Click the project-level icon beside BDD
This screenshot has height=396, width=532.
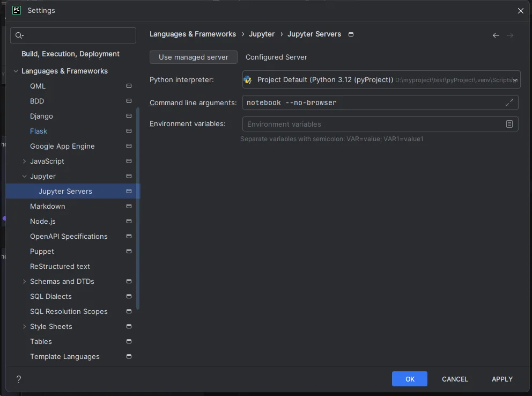pyautogui.click(x=129, y=101)
